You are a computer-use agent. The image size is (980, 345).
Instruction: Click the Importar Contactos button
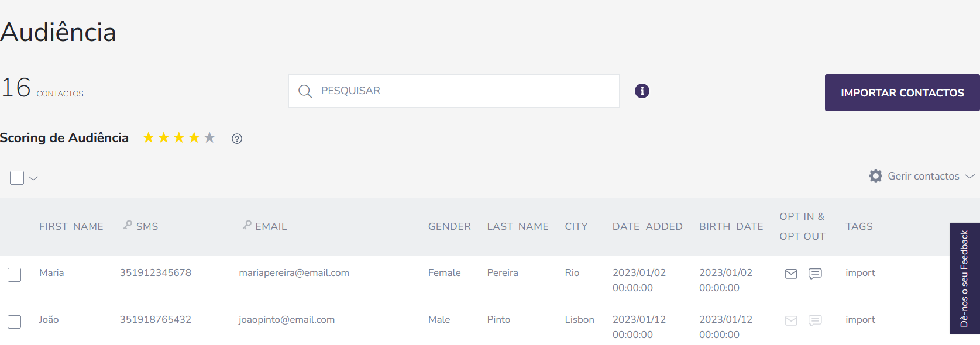pos(902,92)
